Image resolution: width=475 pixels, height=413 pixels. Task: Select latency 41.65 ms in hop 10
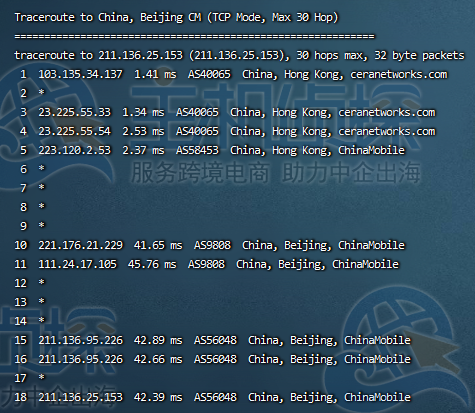(158, 245)
